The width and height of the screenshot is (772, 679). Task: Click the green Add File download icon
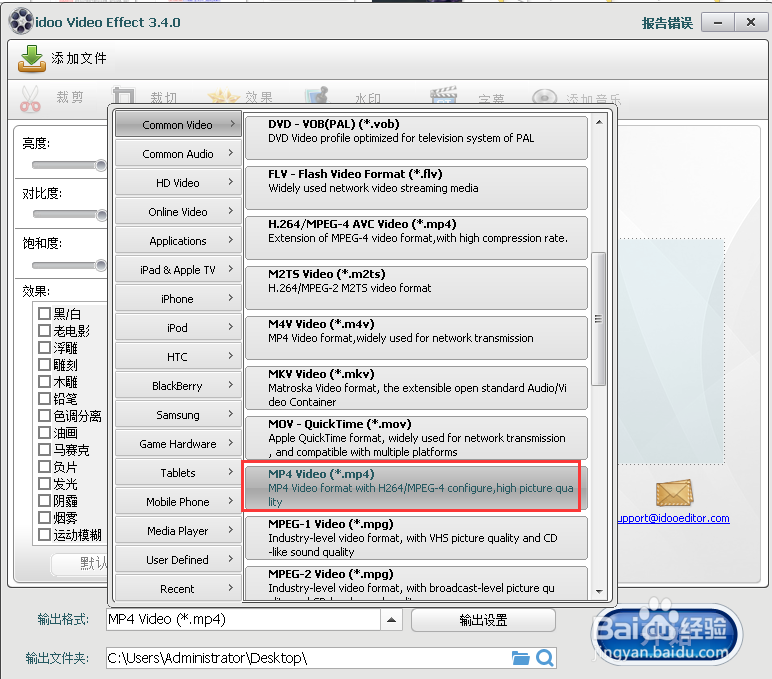(x=32, y=58)
